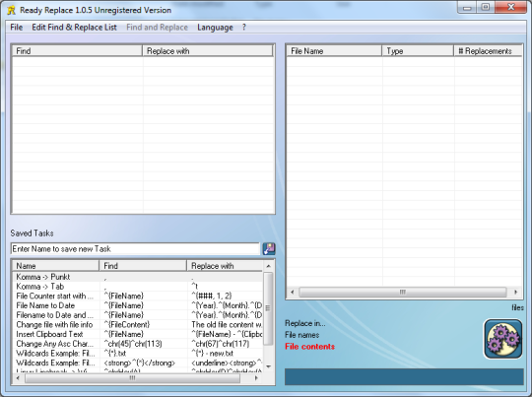Screen dimensions: 532x397
Task: Click saved tasks scroll up arrow
Action: coord(268,266)
